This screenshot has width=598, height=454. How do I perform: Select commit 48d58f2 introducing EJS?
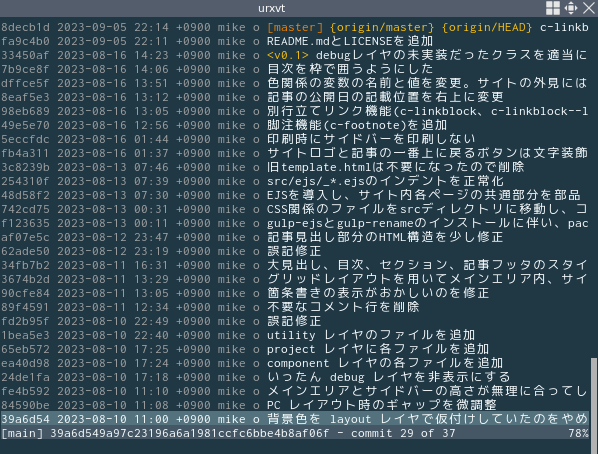click(x=294, y=195)
